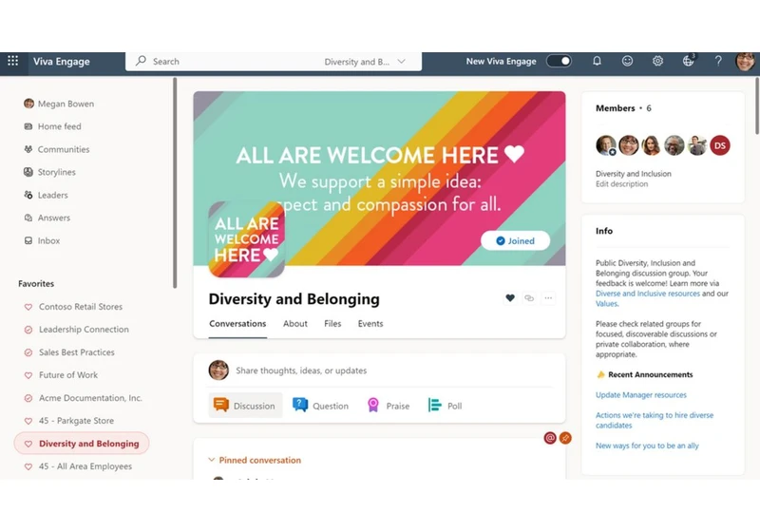The height and width of the screenshot is (532, 760).
Task: Click the red mention @ badge icon
Action: (x=550, y=438)
